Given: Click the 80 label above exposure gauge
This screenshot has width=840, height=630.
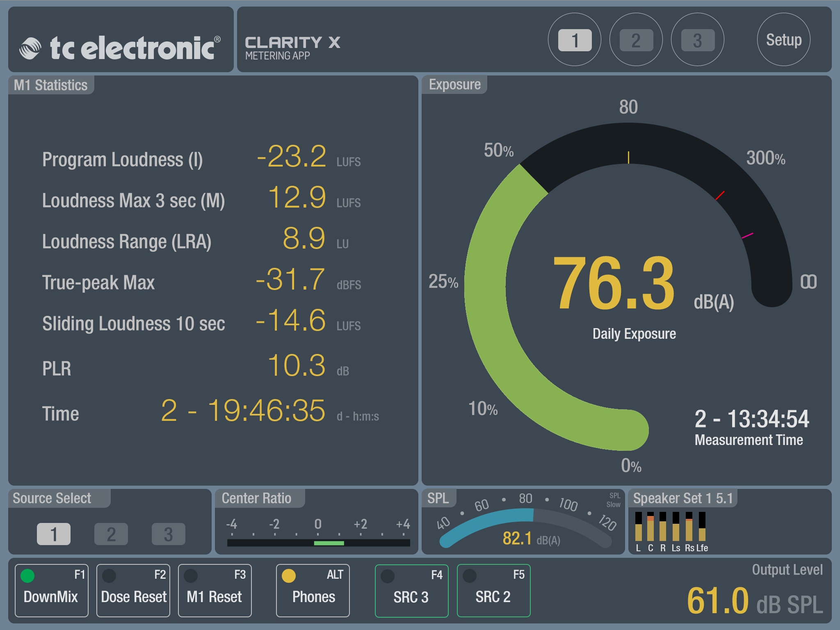Looking at the screenshot, I should [628, 107].
